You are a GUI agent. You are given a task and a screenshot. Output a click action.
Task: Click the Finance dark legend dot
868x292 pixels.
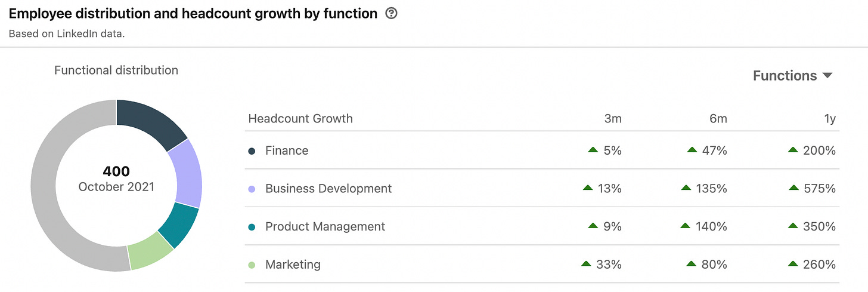(x=252, y=151)
